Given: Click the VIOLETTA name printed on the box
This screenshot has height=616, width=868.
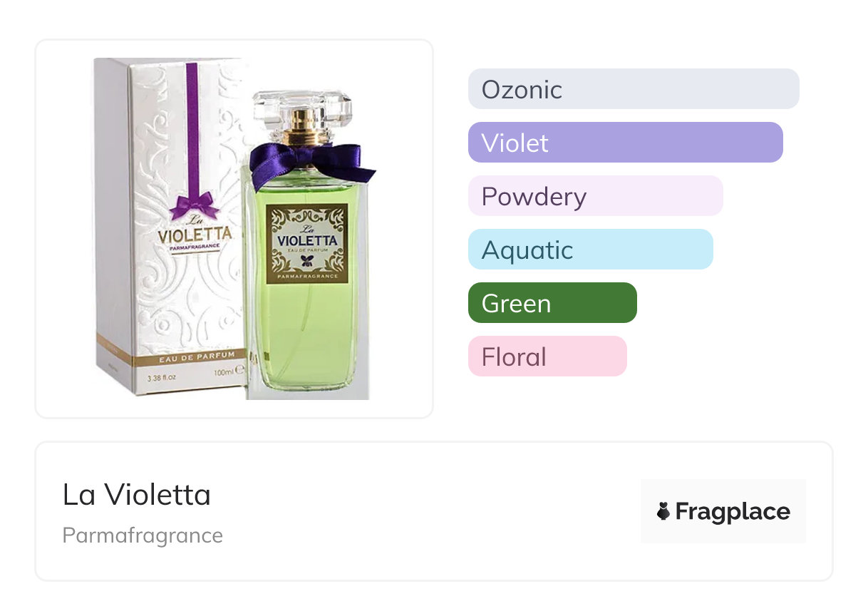Looking at the screenshot, I should (x=195, y=234).
